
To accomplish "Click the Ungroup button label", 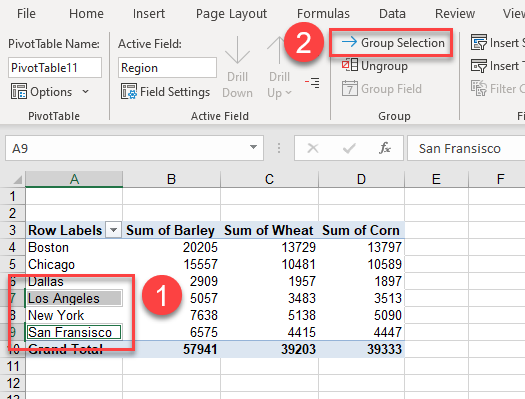I will (384, 66).
